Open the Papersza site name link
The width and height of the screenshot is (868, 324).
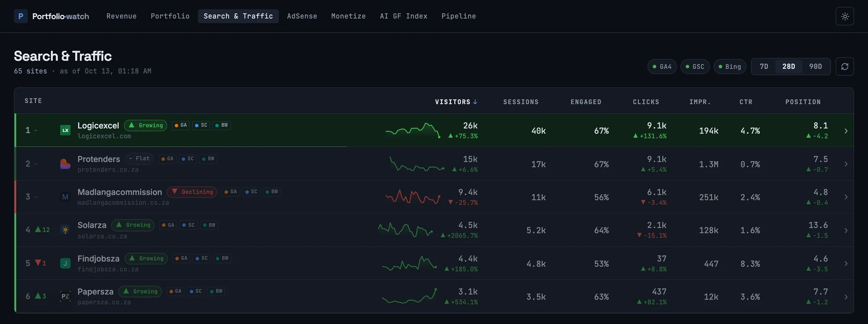[95, 291]
